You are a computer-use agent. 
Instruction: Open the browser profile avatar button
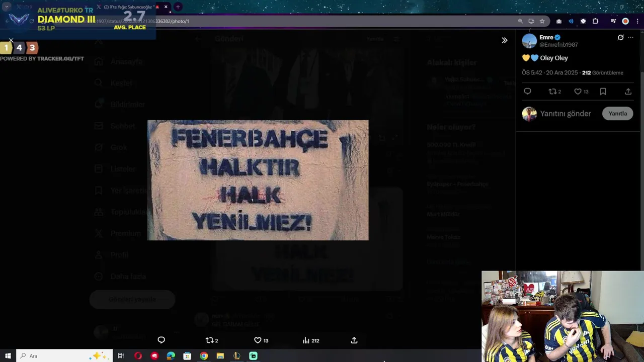625,21
